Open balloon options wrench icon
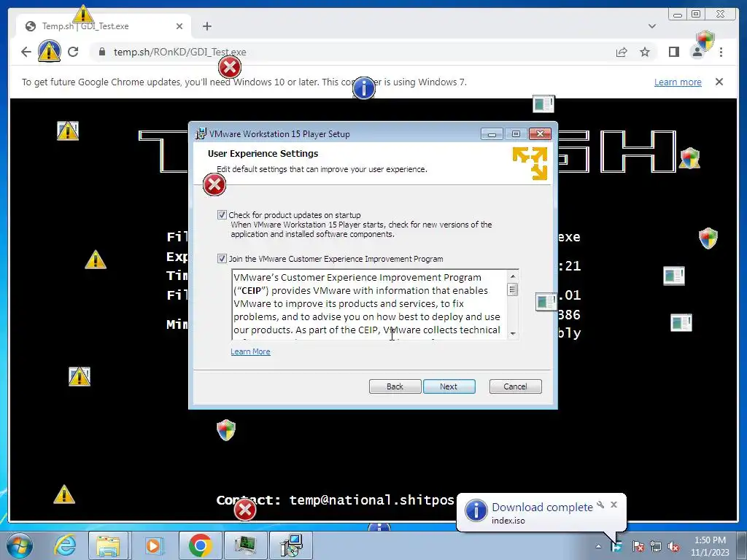This screenshot has height=560, width=747. (x=601, y=505)
